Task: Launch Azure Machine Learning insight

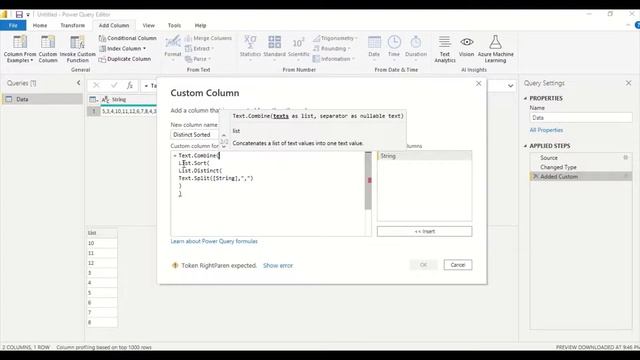Action: click(495, 49)
